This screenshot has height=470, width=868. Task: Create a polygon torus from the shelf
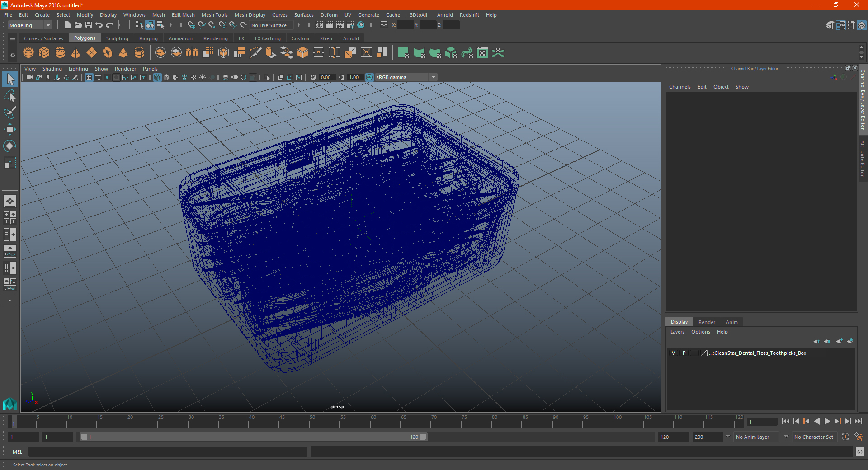(x=108, y=53)
